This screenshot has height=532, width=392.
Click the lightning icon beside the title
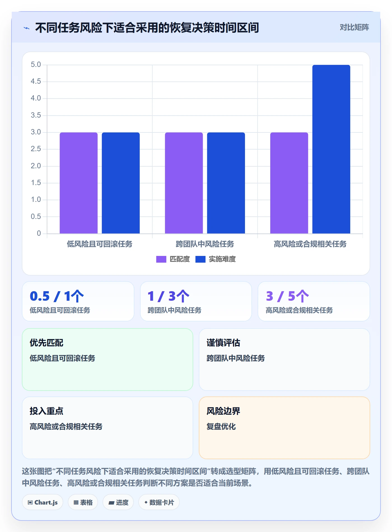click(x=27, y=28)
